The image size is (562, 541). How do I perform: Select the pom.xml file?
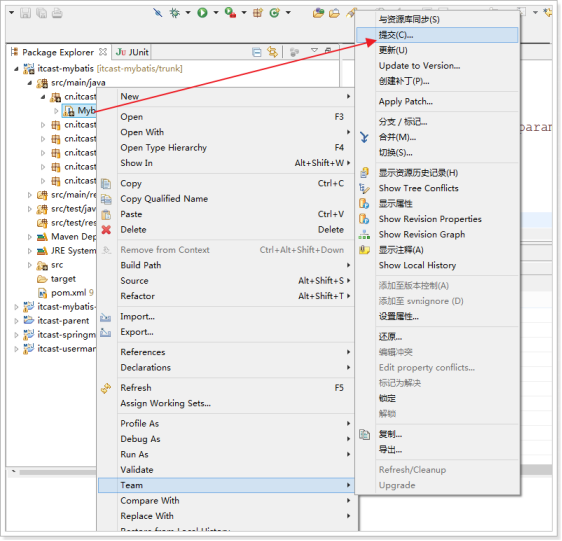click(x=66, y=293)
